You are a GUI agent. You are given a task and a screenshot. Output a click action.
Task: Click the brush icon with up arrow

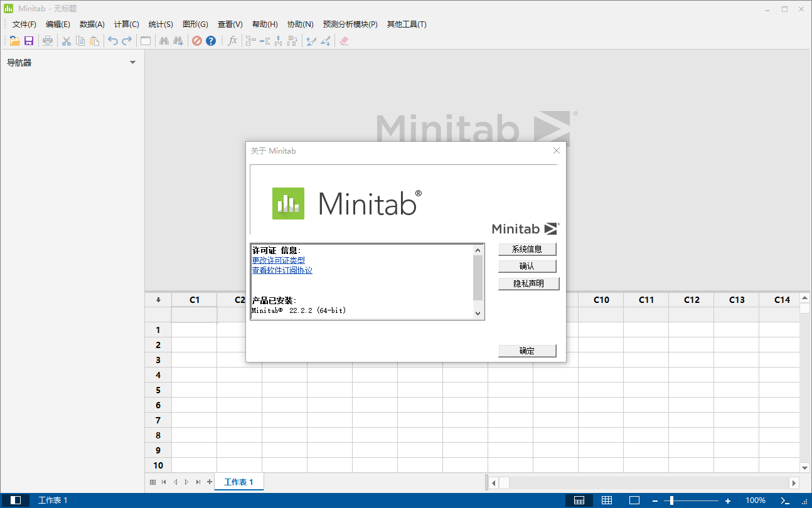click(x=311, y=41)
